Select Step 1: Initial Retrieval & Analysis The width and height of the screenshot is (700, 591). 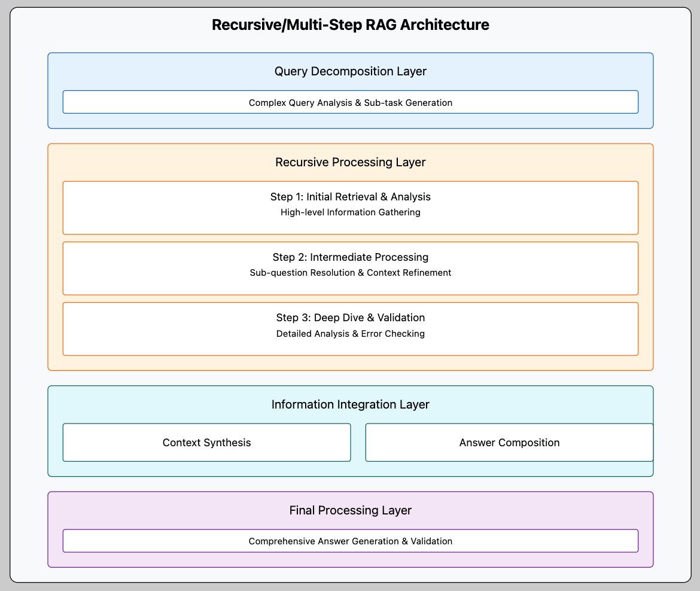(351, 207)
